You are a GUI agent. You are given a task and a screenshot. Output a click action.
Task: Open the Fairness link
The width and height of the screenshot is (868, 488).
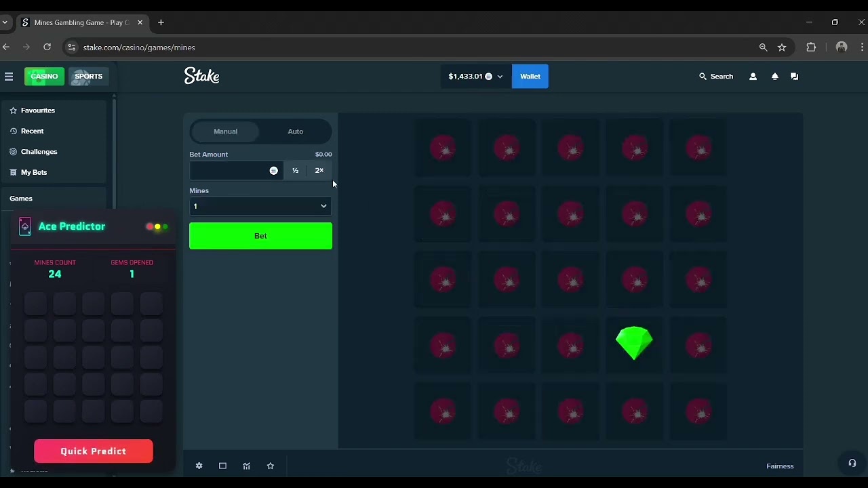[x=780, y=466]
